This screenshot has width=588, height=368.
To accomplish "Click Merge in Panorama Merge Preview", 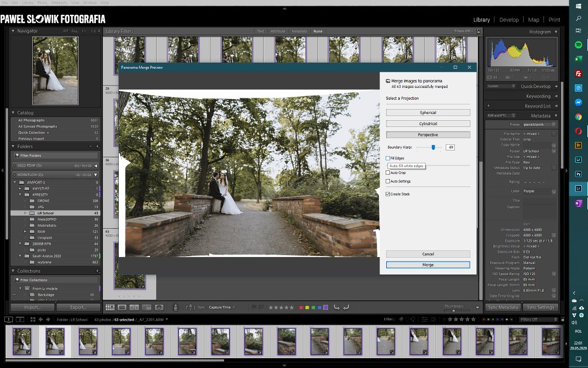I will click(428, 265).
